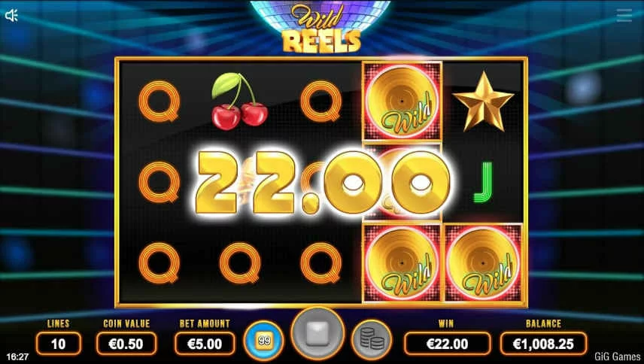Open the Bet Amount €5.00 box

tap(205, 344)
